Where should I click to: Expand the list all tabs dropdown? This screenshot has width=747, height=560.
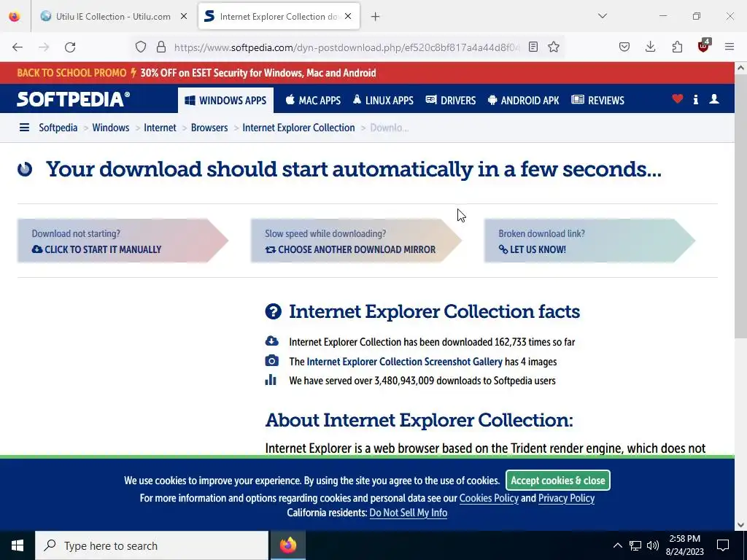[x=603, y=16]
